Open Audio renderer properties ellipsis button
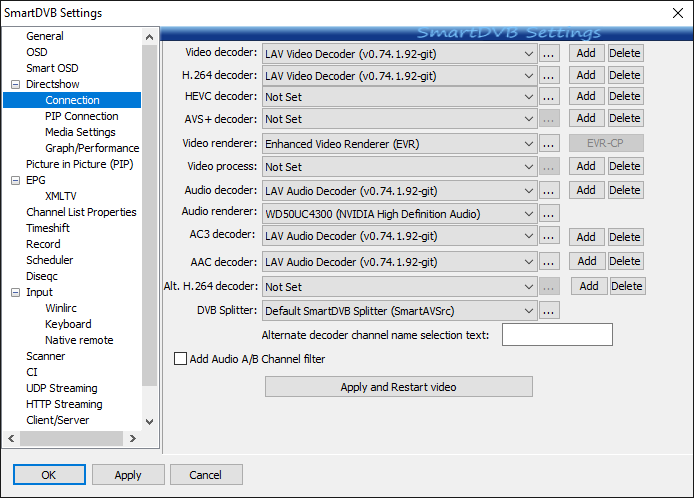Viewport: 694px width, 498px height. point(549,214)
